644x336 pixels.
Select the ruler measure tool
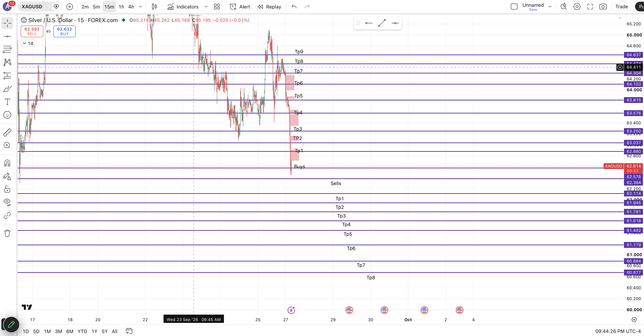coord(7,132)
